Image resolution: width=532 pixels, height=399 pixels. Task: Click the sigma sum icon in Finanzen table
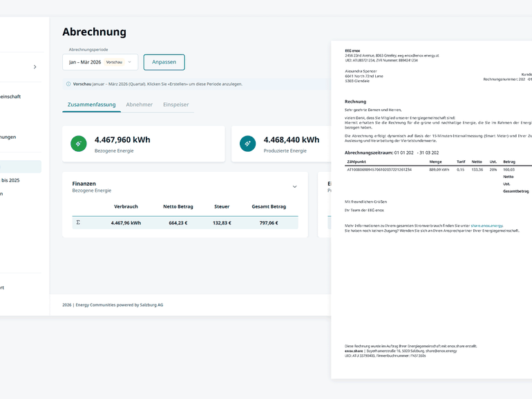[x=78, y=223]
